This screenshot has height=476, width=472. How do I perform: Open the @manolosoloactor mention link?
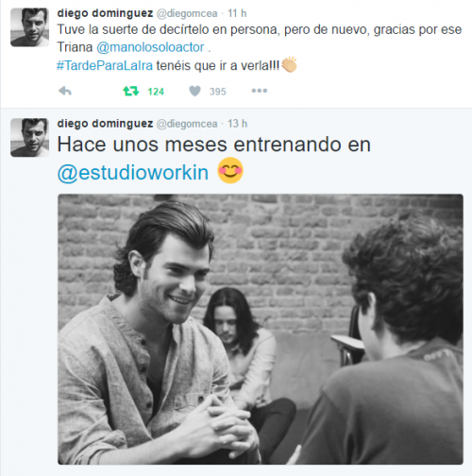(x=150, y=47)
